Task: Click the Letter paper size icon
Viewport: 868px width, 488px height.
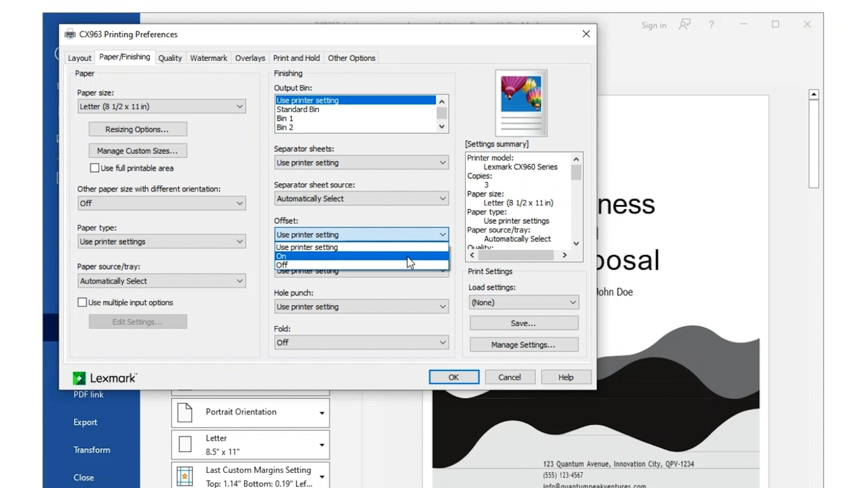Action: [x=185, y=444]
